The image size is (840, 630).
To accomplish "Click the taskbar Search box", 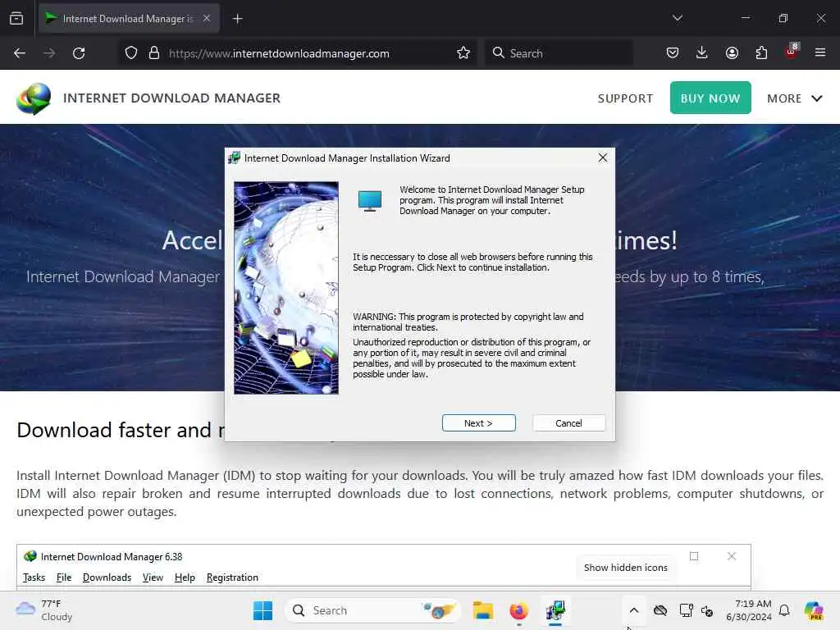I will 372,610.
